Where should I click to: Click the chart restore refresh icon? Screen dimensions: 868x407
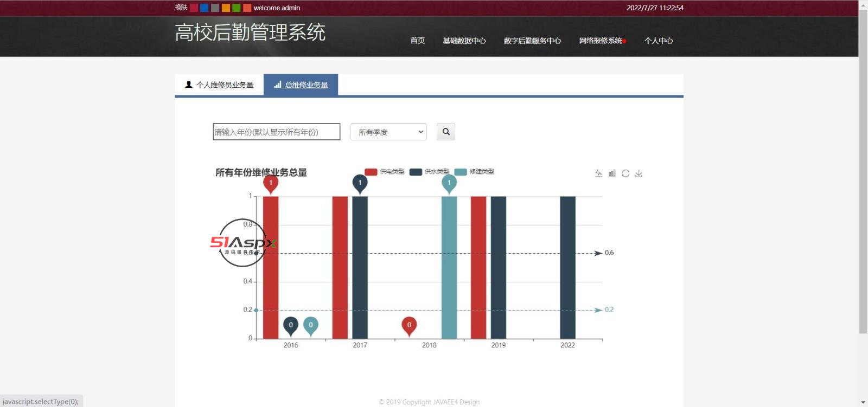click(626, 173)
